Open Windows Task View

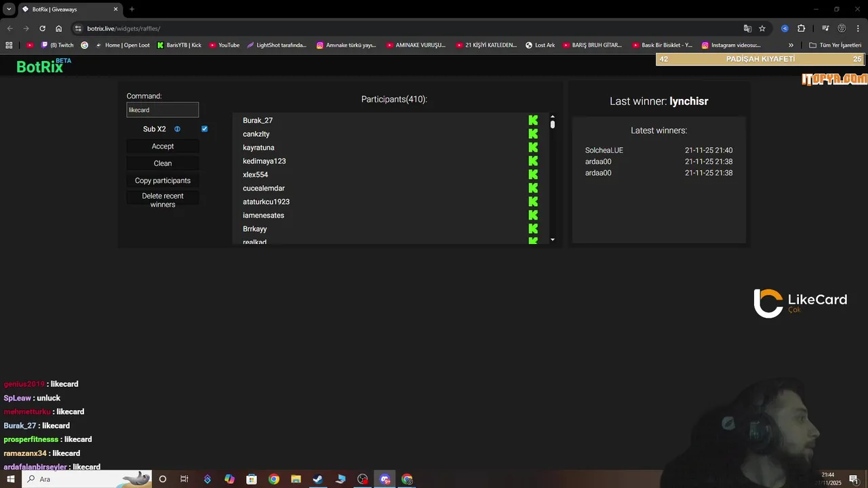click(184, 479)
